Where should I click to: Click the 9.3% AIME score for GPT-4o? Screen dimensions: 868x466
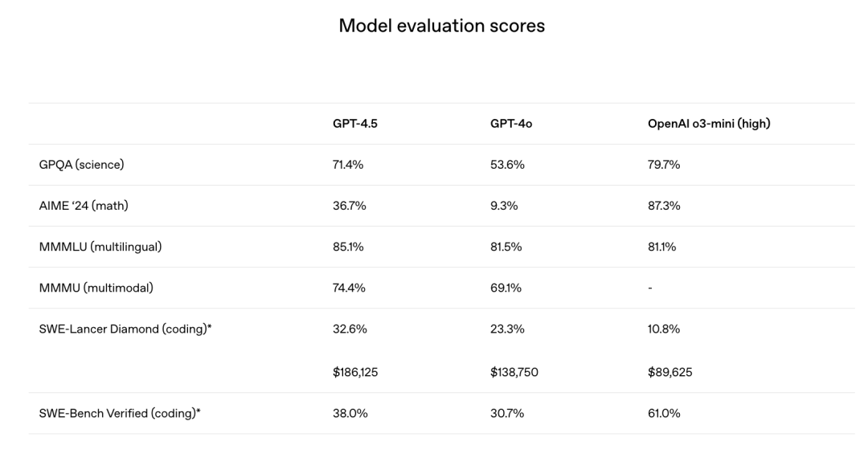504,206
